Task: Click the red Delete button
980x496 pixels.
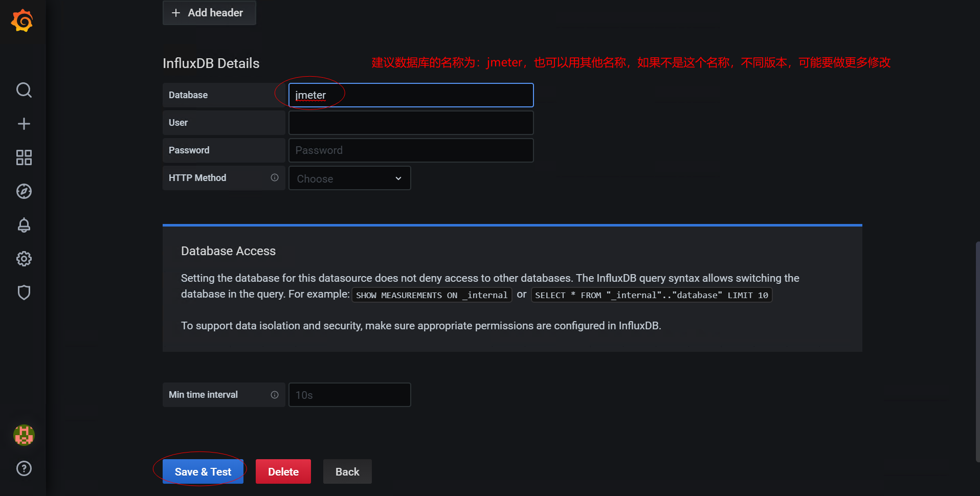Action: [283, 471]
